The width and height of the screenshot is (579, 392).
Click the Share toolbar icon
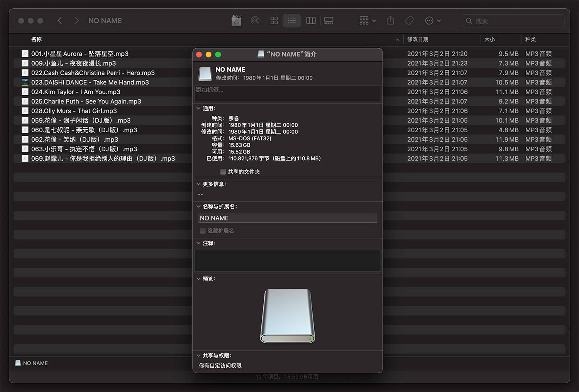pyautogui.click(x=390, y=21)
